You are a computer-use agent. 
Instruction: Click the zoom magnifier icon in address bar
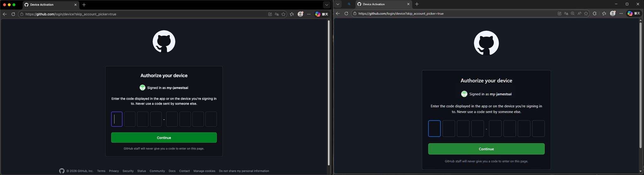(x=573, y=14)
